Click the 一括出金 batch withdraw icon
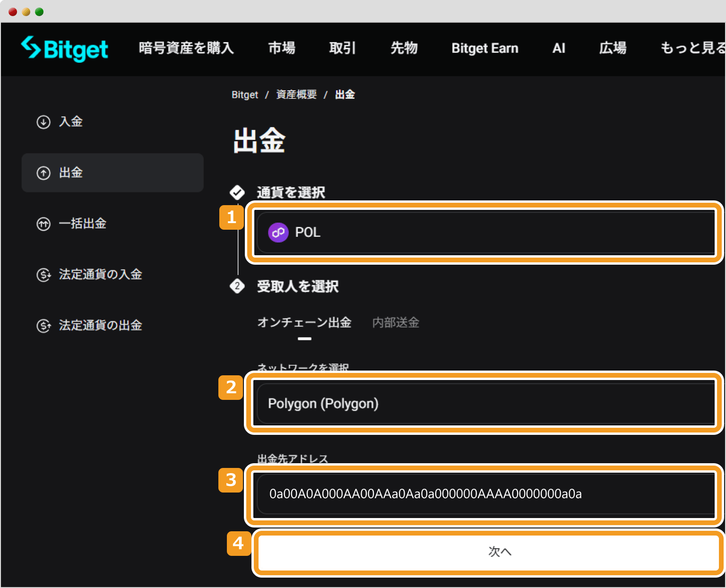 pos(43,224)
